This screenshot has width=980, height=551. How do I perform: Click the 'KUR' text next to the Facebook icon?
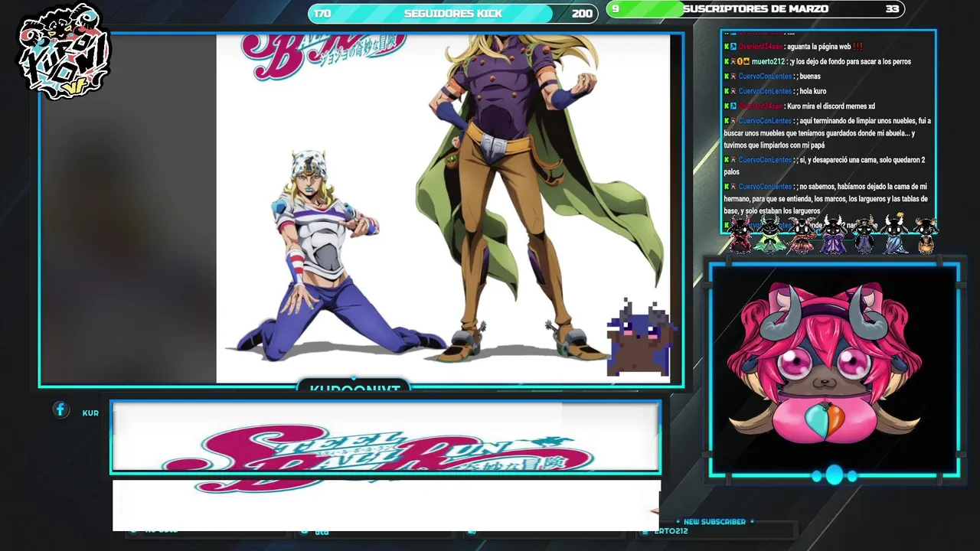pyautogui.click(x=90, y=413)
